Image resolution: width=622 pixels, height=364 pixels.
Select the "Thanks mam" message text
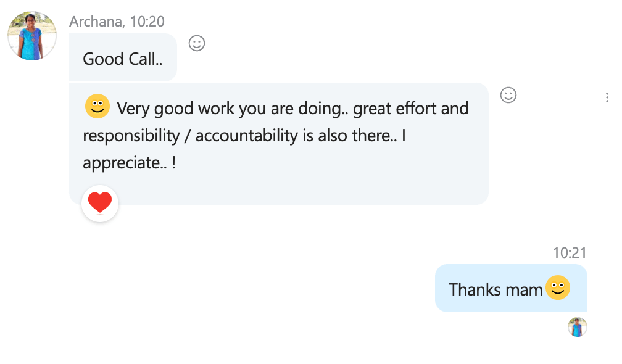point(496,289)
